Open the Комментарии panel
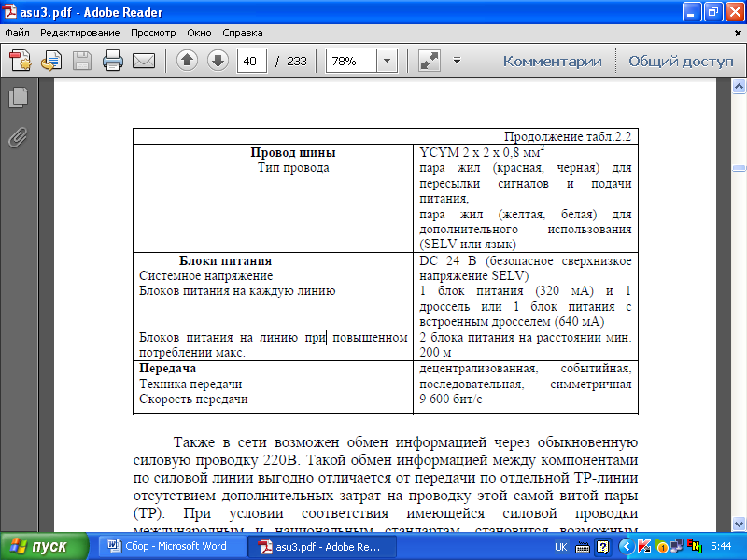 (552, 62)
